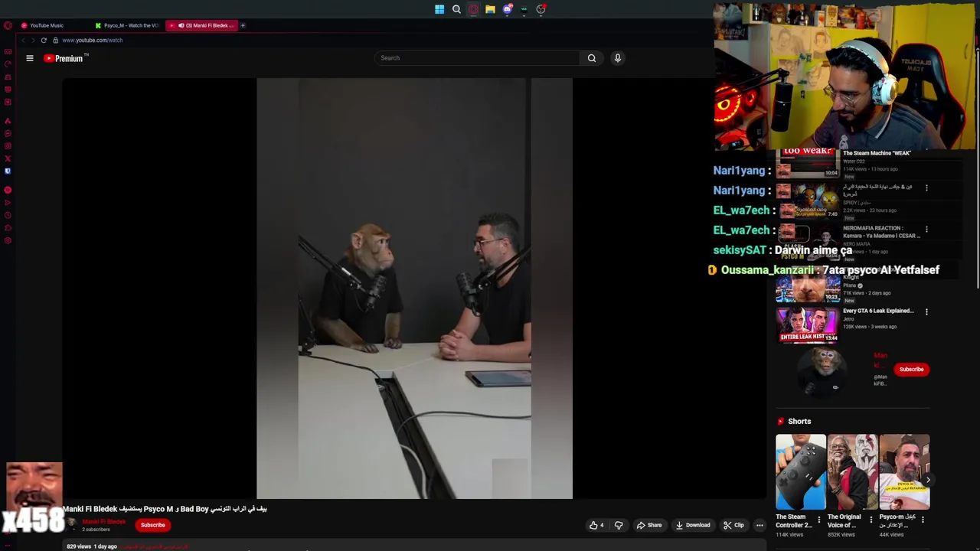Share this video
The height and width of the screenshot is (551, 980).
(648, 525)
